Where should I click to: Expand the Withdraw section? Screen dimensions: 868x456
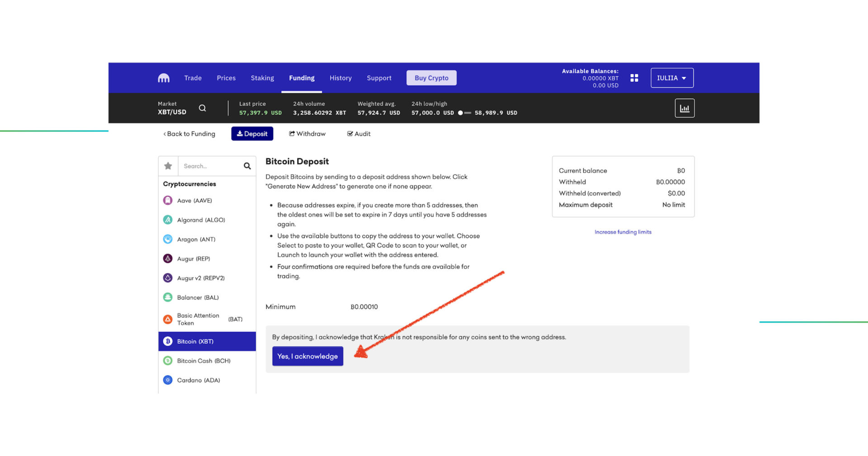307,133
